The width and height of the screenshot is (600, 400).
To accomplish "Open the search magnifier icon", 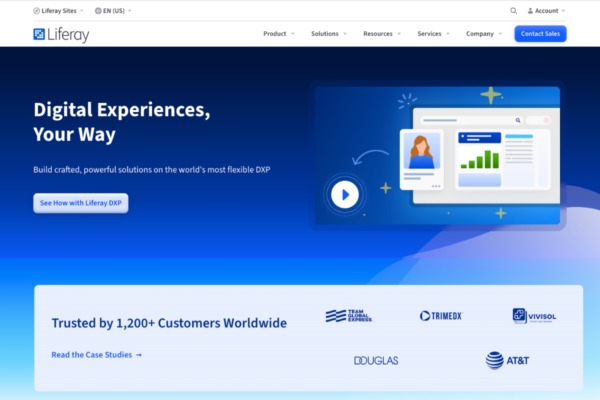I will [514, 11].
